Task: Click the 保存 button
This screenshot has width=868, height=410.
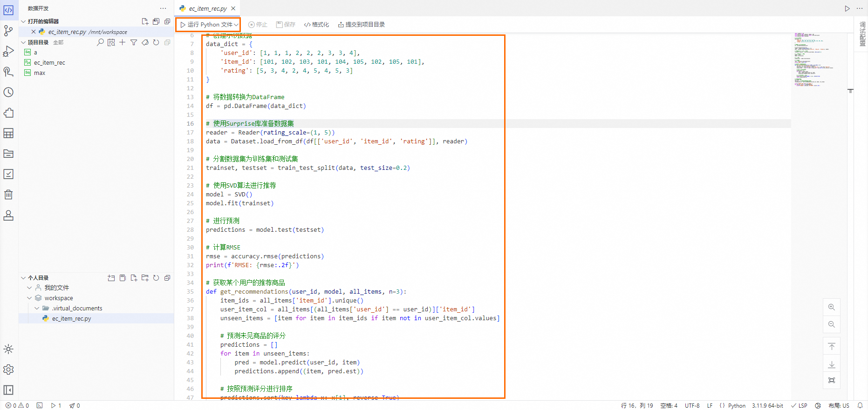Action: pos(286,25)
